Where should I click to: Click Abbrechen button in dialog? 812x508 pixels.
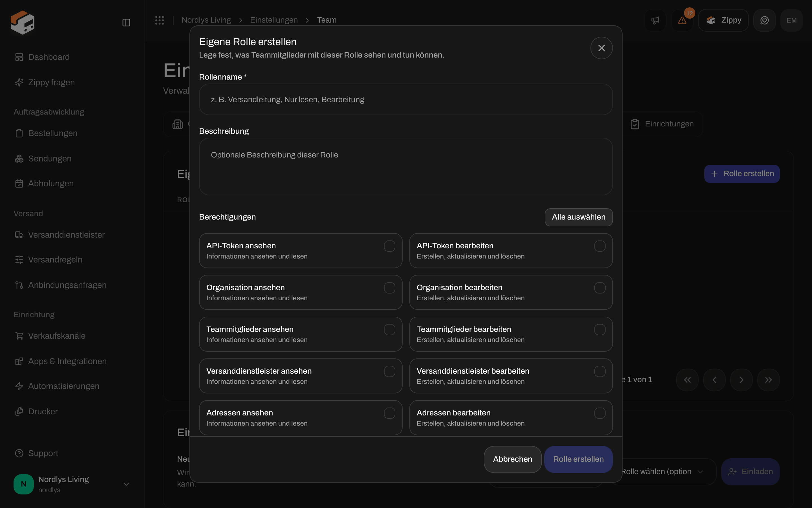click(512, 459)
